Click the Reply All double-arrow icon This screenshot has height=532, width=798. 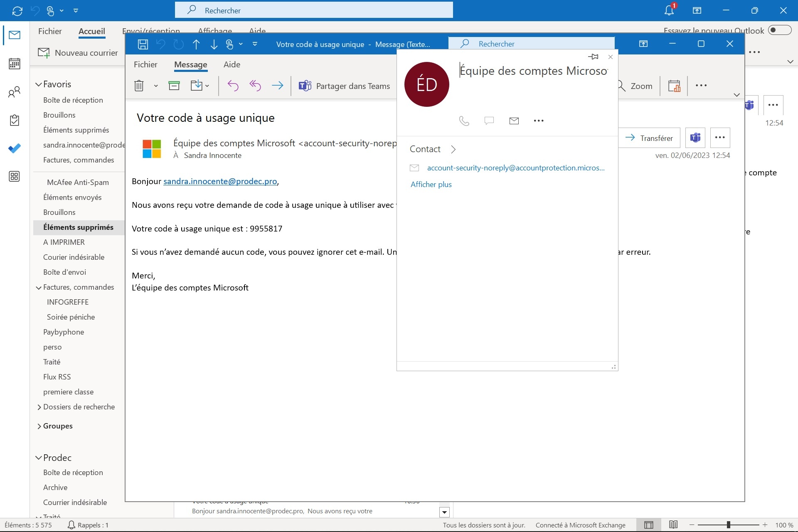click(255, 86)
